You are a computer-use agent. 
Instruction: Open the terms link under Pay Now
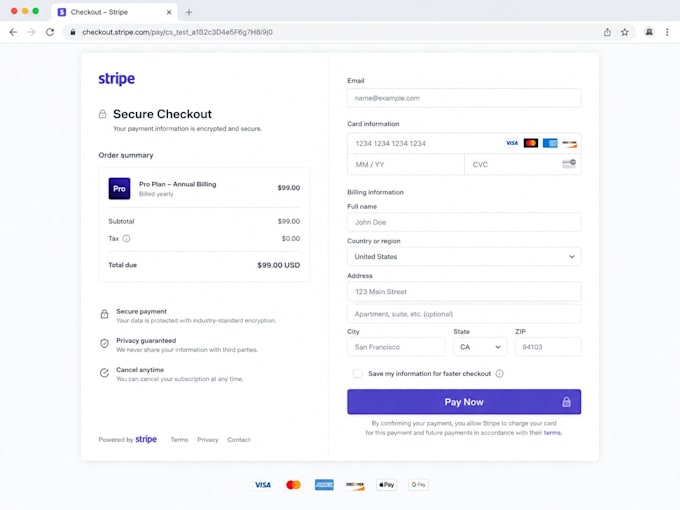click(x=552, y=433)
